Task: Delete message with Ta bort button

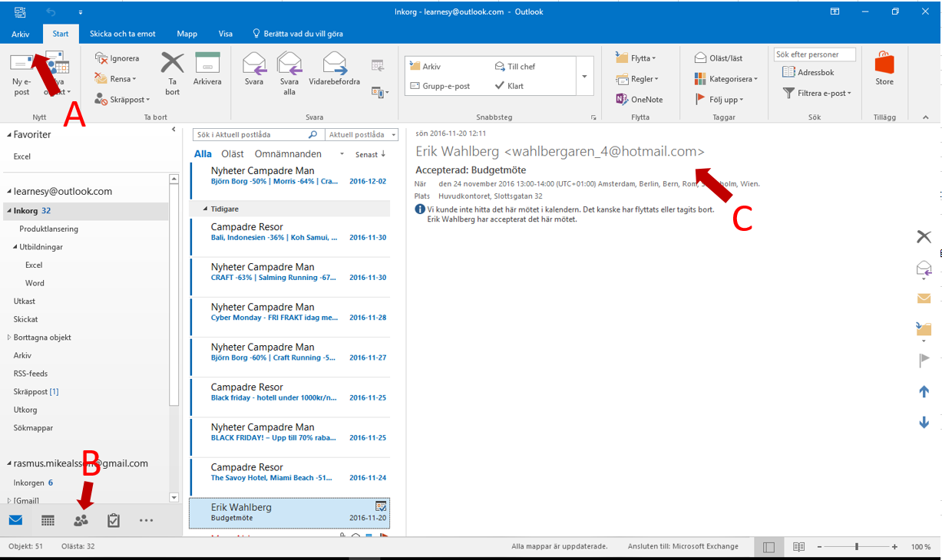Action: 173,74
